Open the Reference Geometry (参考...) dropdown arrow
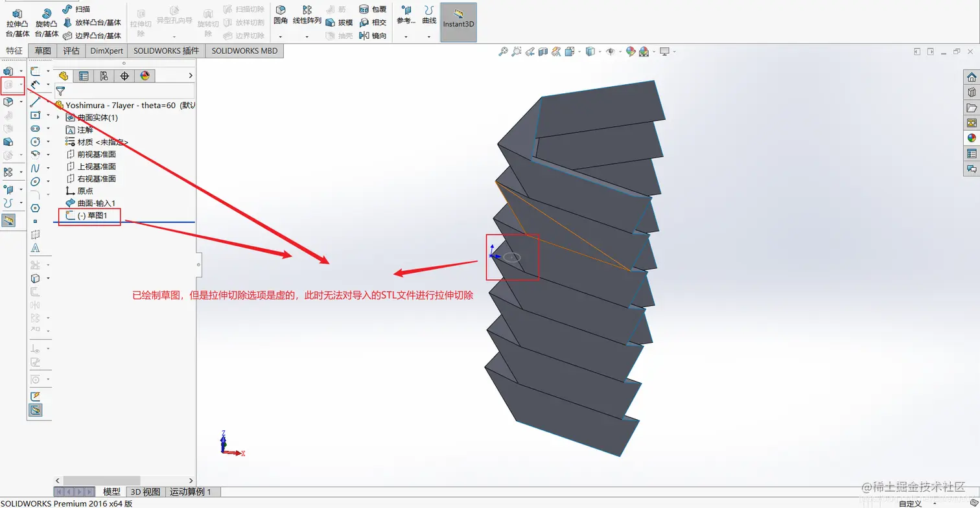The height and width of the screenshot is (508, 980). (406, 36)
